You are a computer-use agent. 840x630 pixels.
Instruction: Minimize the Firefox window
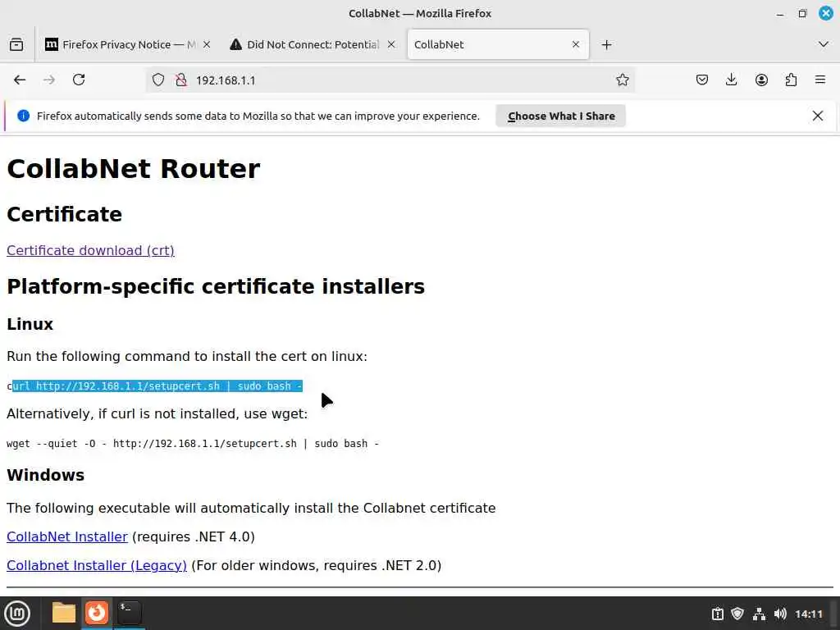(780, 14)
